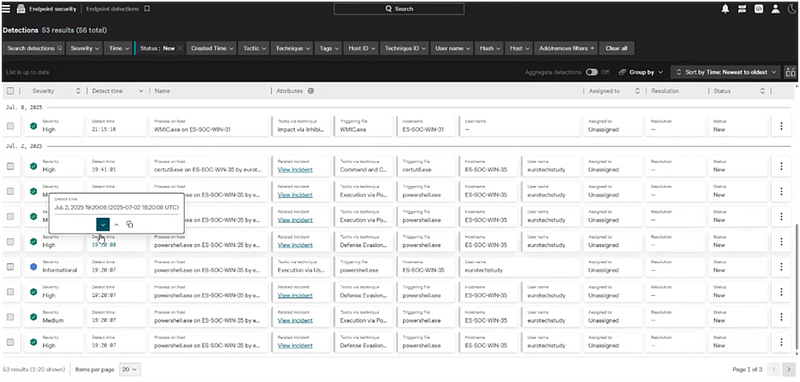800x382 pixels.
Task: Click the 19:20:08 detect time value
Action: click(x=104, y=245)
